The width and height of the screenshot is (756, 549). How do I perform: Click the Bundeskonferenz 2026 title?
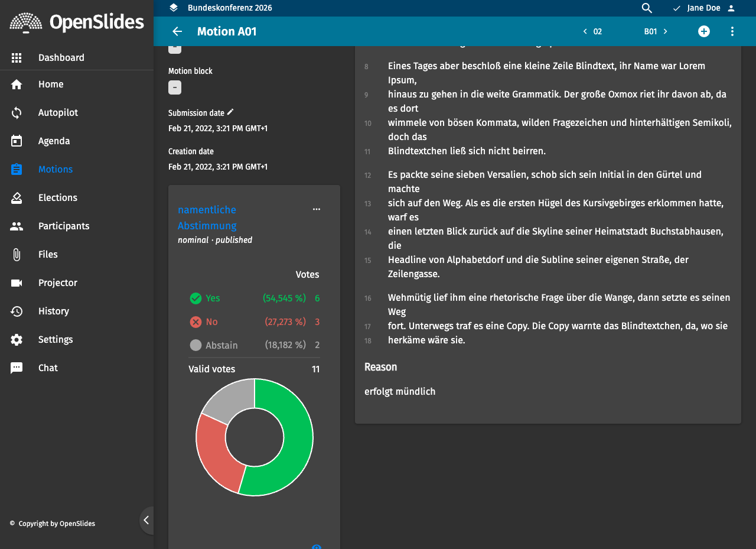click(x=230, y=8)
